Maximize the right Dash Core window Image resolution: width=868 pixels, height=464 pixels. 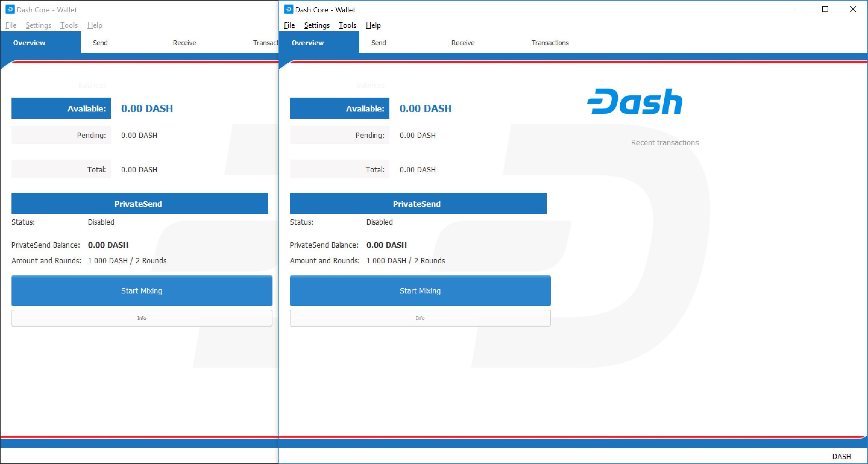[825, 9]
